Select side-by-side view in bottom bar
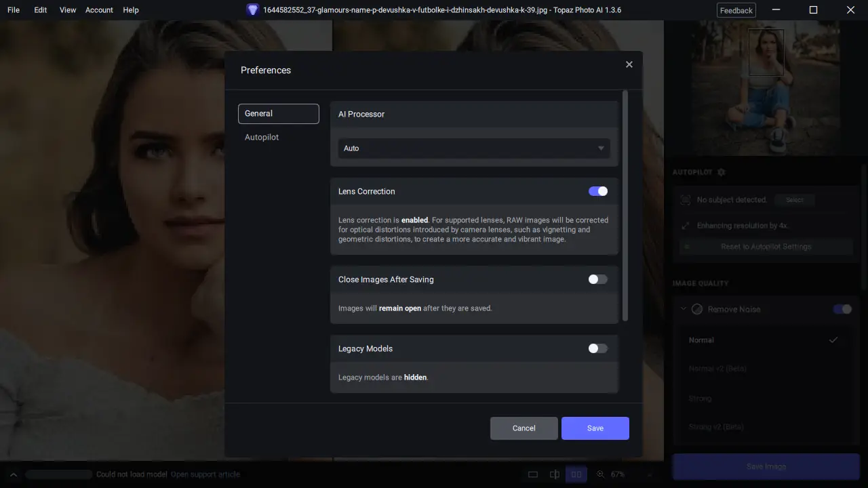 [576, 474]
